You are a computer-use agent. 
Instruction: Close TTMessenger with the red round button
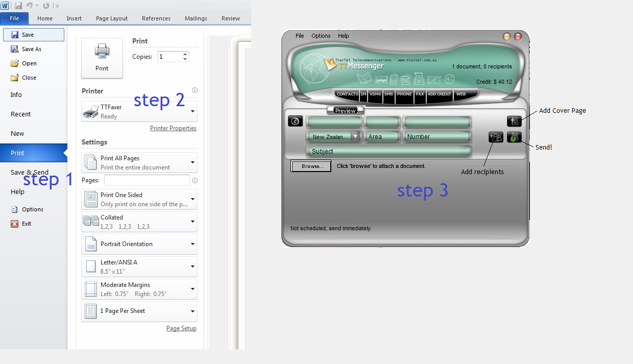(518, 37)
